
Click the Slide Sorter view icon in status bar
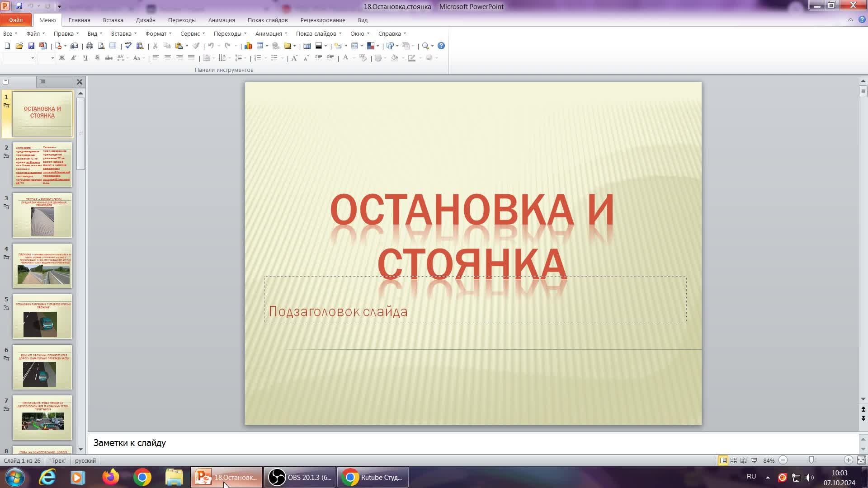(733, 460)
